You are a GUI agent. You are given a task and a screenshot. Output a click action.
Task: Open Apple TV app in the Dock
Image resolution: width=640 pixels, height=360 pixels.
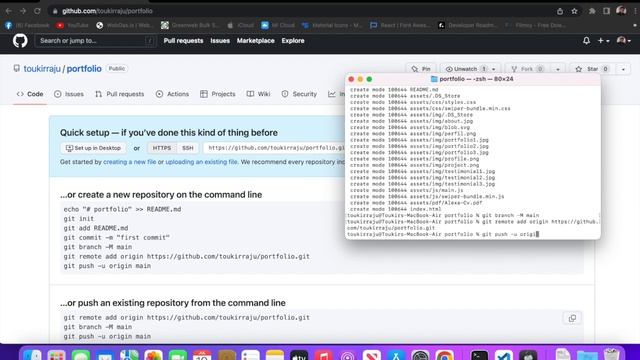tap(299, 356)
